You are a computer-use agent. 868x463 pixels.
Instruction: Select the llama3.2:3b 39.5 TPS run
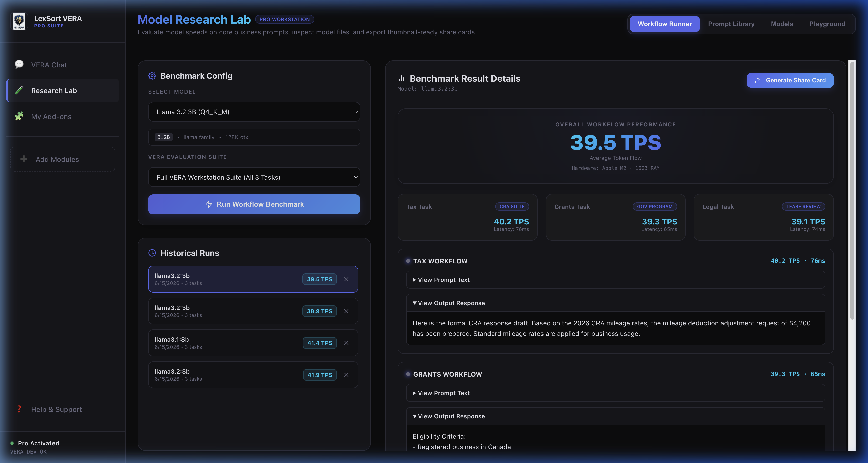(x=253, y=279)
